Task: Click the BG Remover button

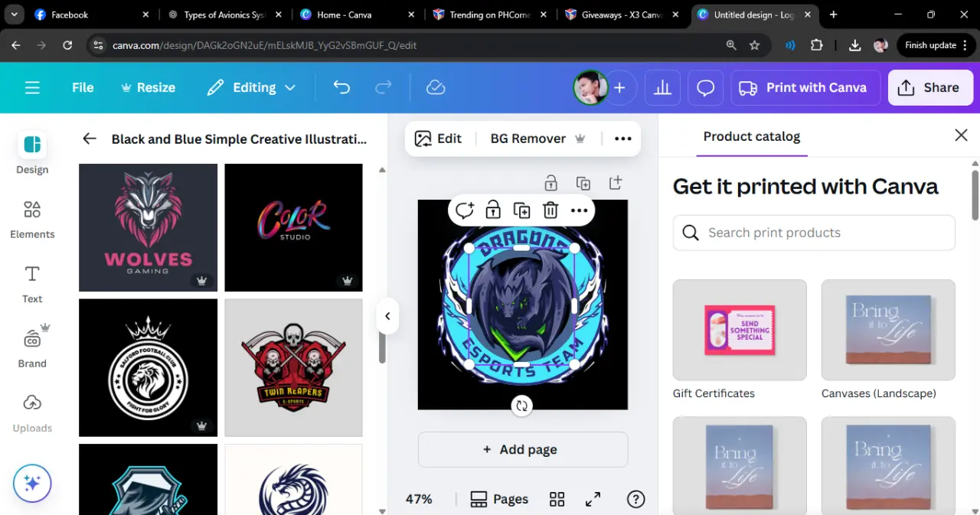Action: pos(537,139)
